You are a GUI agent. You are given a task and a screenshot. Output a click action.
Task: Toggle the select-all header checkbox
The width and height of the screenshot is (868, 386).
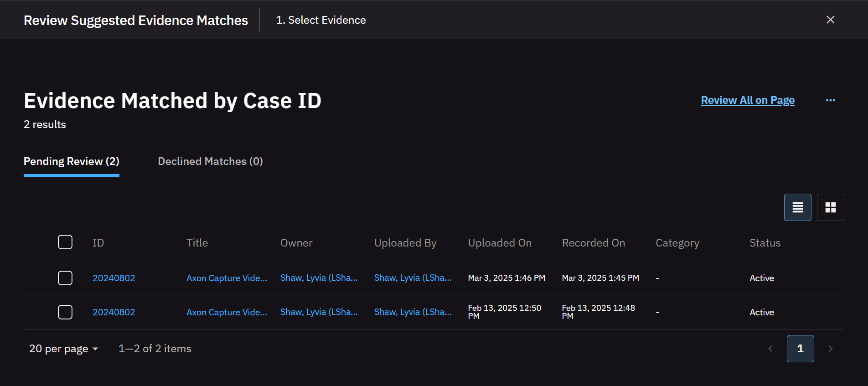(65, 242)
